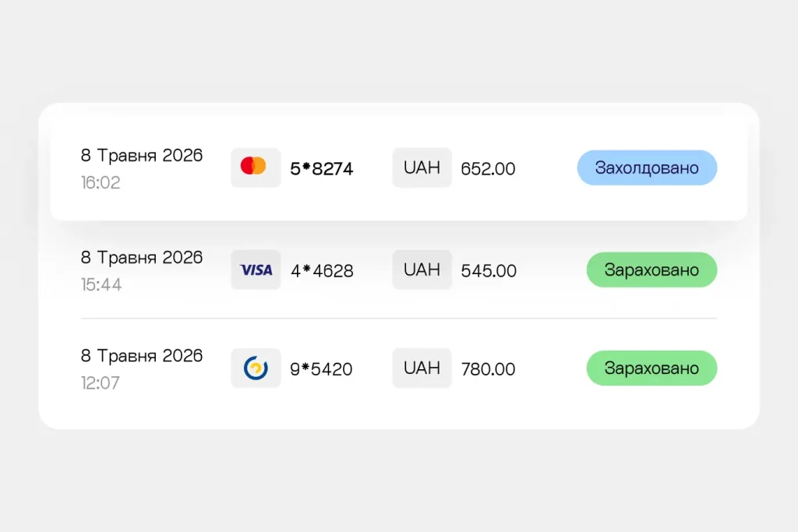Click the transaction time 12:07
798x532 pixels.
(101, 382)
